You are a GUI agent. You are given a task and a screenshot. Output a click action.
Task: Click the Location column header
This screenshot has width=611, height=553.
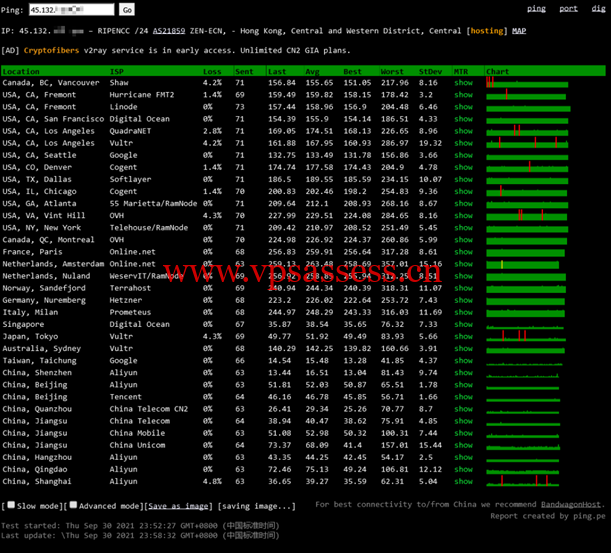pyautogui.click(x=22, y=72)
